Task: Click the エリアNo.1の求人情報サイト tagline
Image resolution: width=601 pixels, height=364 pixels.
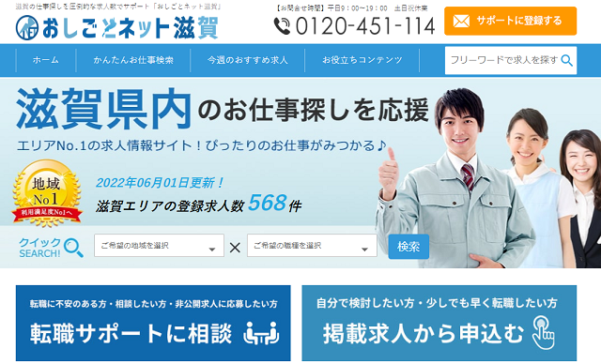Action: 202,145
